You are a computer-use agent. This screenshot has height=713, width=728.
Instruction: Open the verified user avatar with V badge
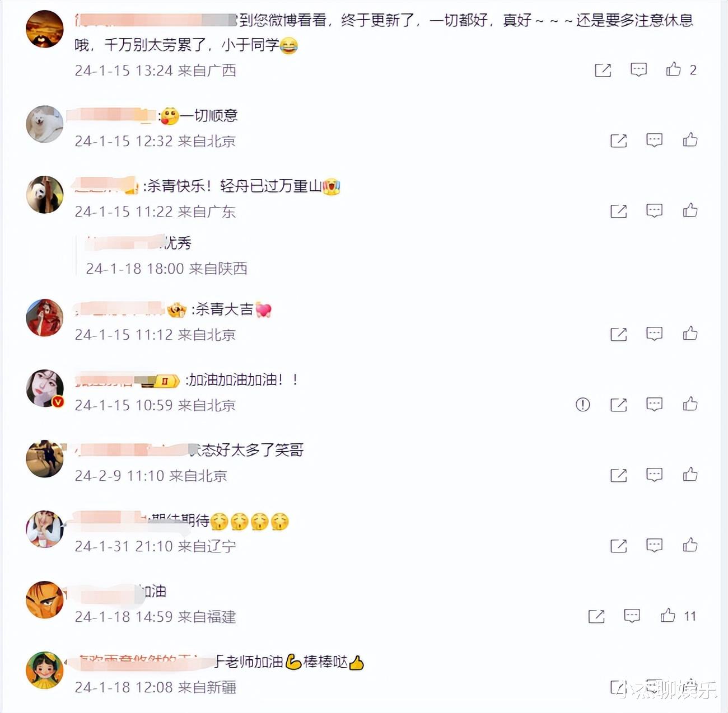[x=45, y=388]
